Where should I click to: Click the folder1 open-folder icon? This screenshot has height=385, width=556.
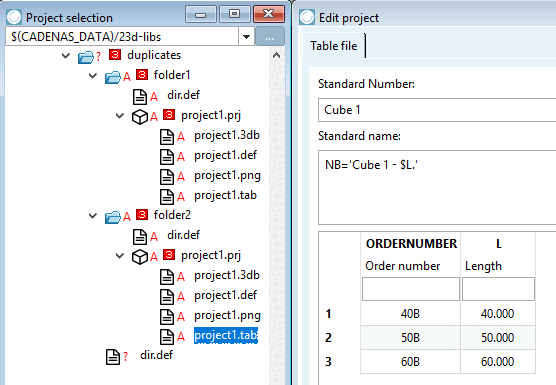click(x=113, y=77)
